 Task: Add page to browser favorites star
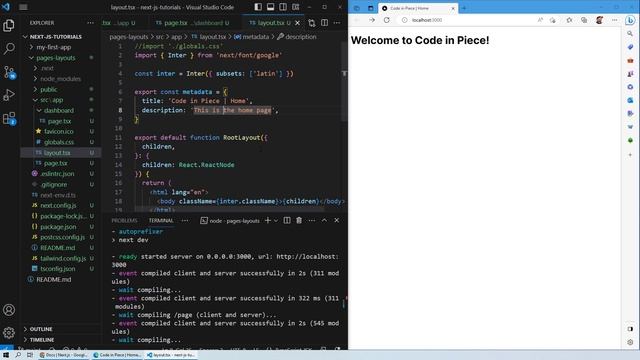[x=569, y=20]
